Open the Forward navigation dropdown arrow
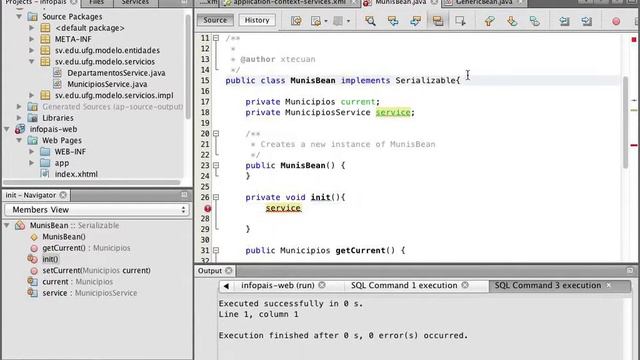640x360 pixels. [x=348, y=21]
